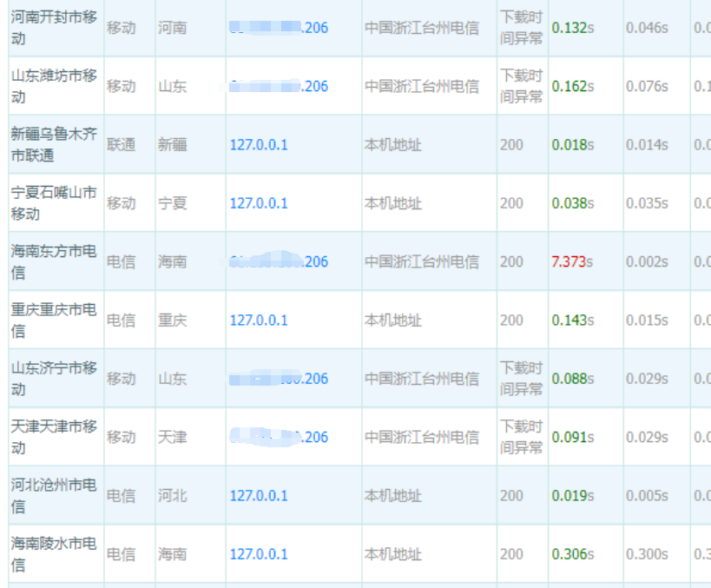Image resolution: width=711 pixels, height=588 pixels.
Task: Click the 127.0.0.1 link for 宁夏石嘴山市移动
Action: tap(258, 203)
